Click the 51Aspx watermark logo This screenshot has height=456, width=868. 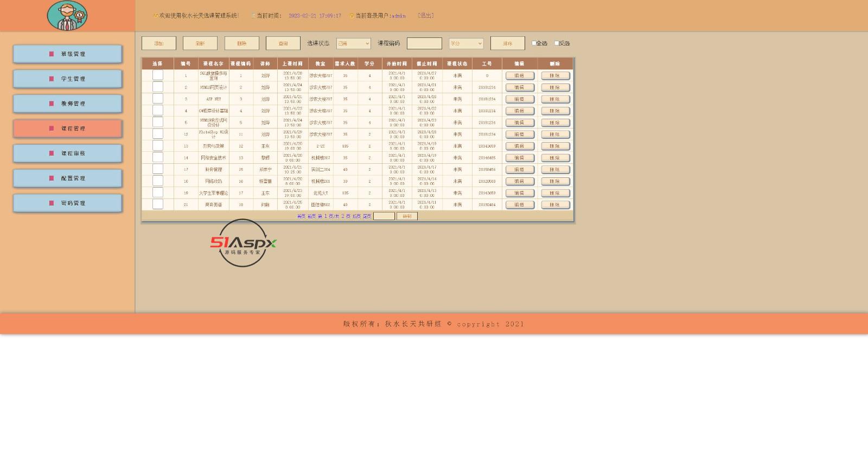point(243,243)
